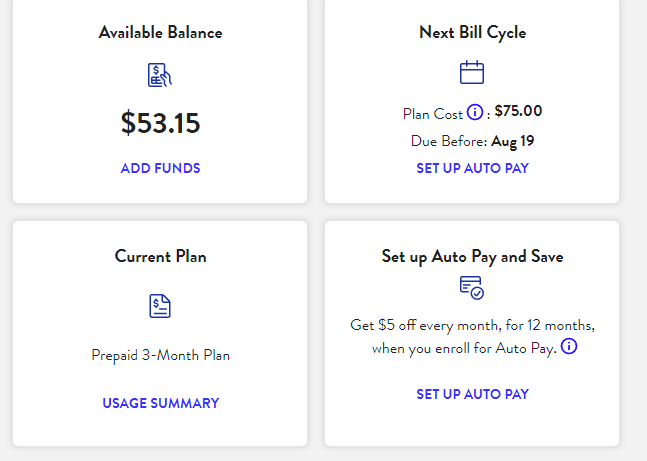
Task: Open the Plan Cost info icon
Action: (475, 112)
